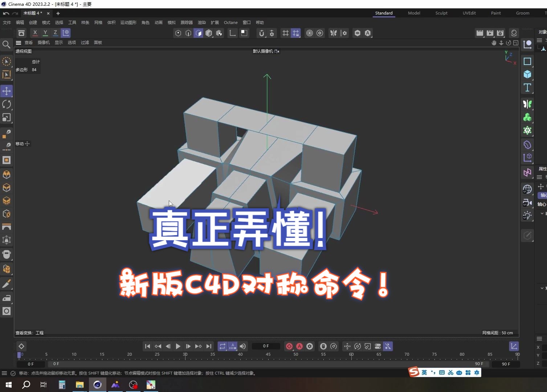The height and width of the screenshot is (392, 547).
Task: Click the symmetry butterfly icon in right palette
Action: 527,104
